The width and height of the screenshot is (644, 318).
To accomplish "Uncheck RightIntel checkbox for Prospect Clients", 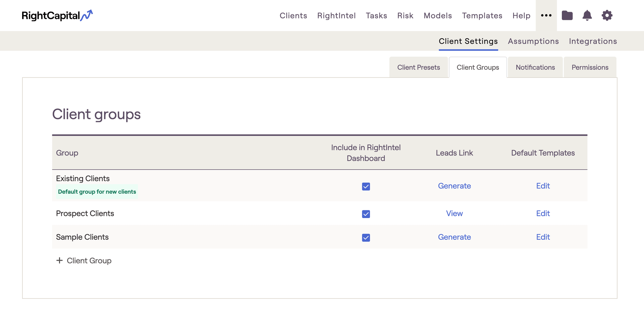I will (366, 214).
